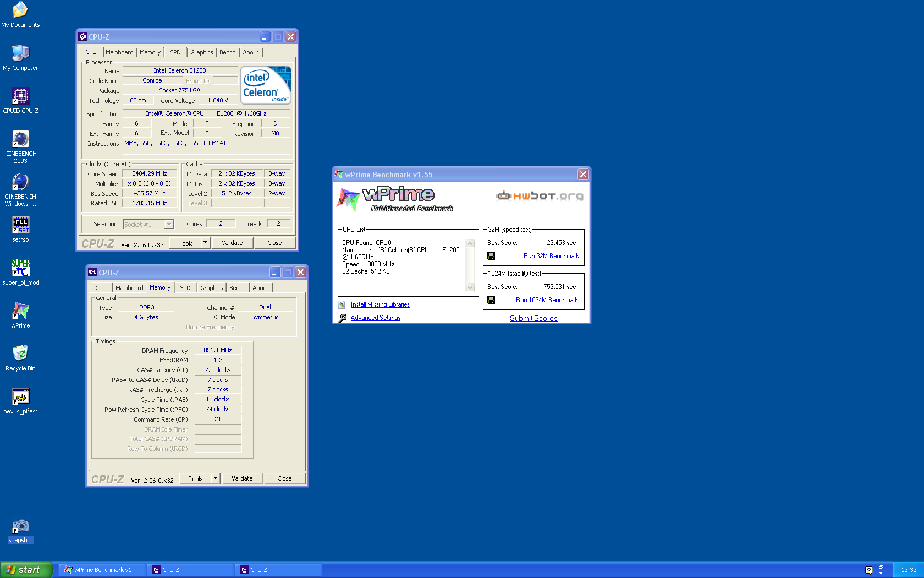The height and width of the screenshot is (578, 924).
Task: Launch hexus_pifast desktop shortcut
Action: tap(20, 401)
